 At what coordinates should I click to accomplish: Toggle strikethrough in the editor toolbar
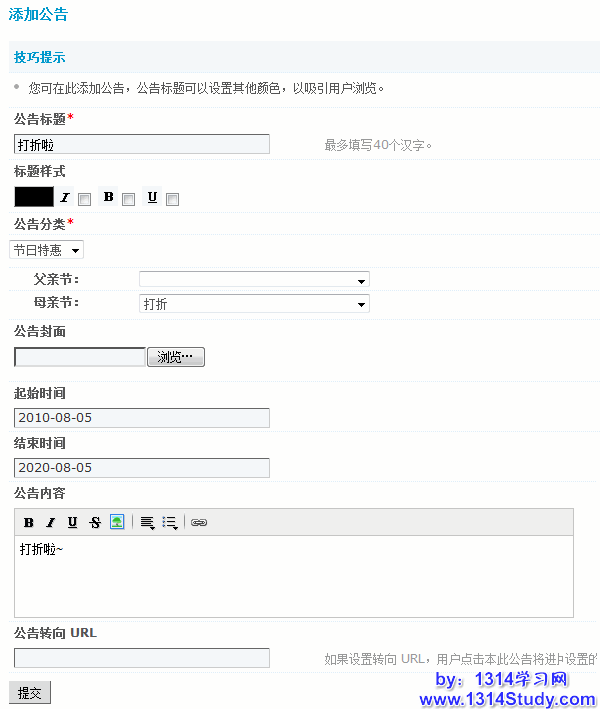[95, 522]
